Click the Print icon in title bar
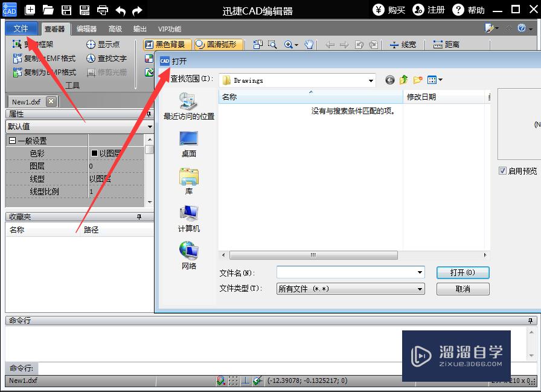This screenshot has height=392, width=541. point(103,10)
